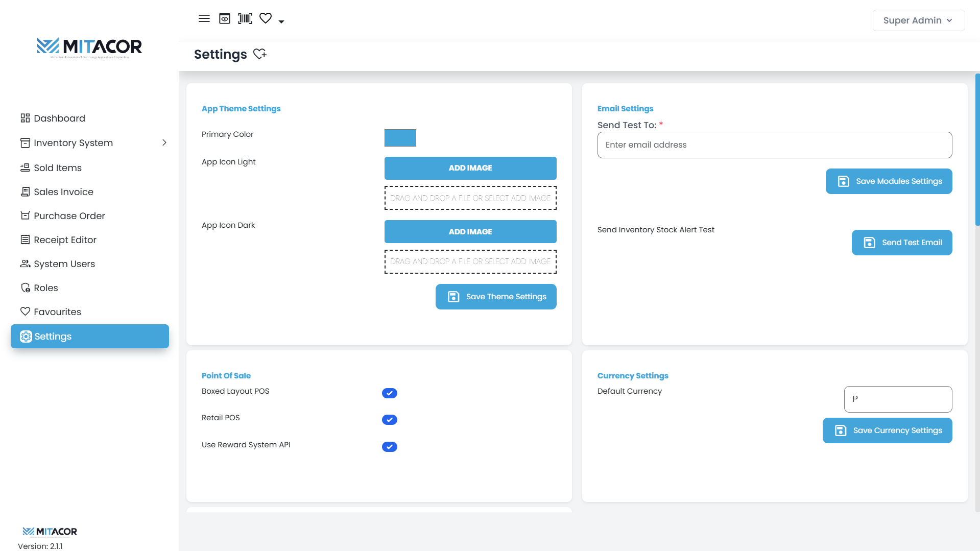Toggle Use Reward System API switch

(389, 447)
